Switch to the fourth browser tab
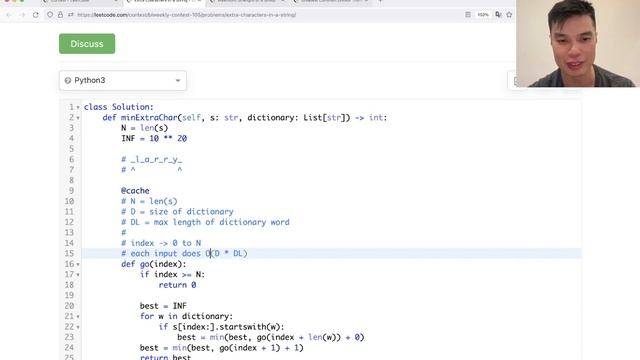The image size is (640, 360). pos(331,2)
